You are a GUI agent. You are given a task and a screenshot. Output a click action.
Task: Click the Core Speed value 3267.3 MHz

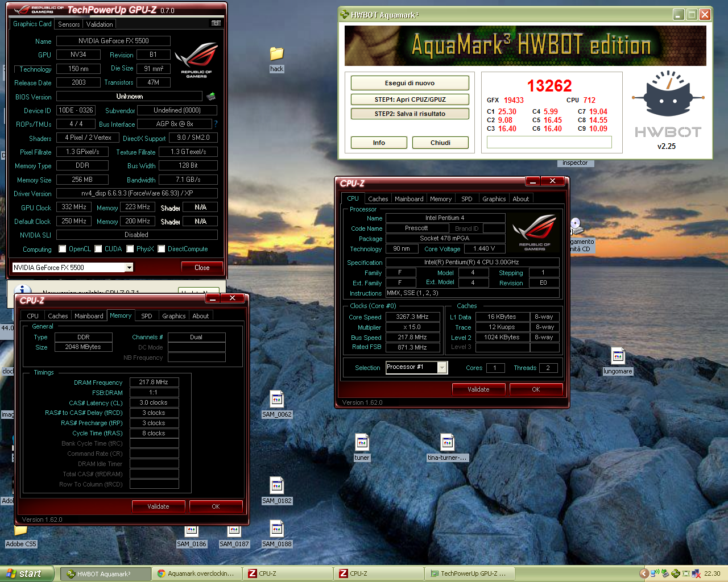[x=412, y=317]
